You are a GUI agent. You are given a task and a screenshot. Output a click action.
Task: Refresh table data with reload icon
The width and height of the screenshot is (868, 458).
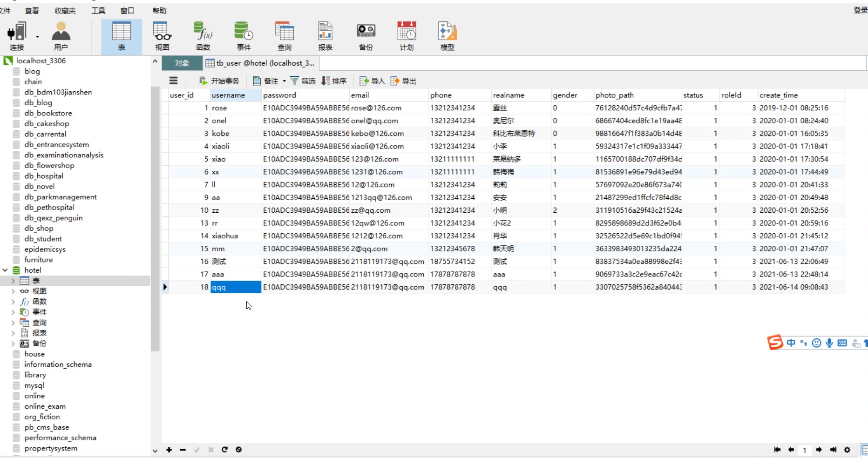coord(224,450)
